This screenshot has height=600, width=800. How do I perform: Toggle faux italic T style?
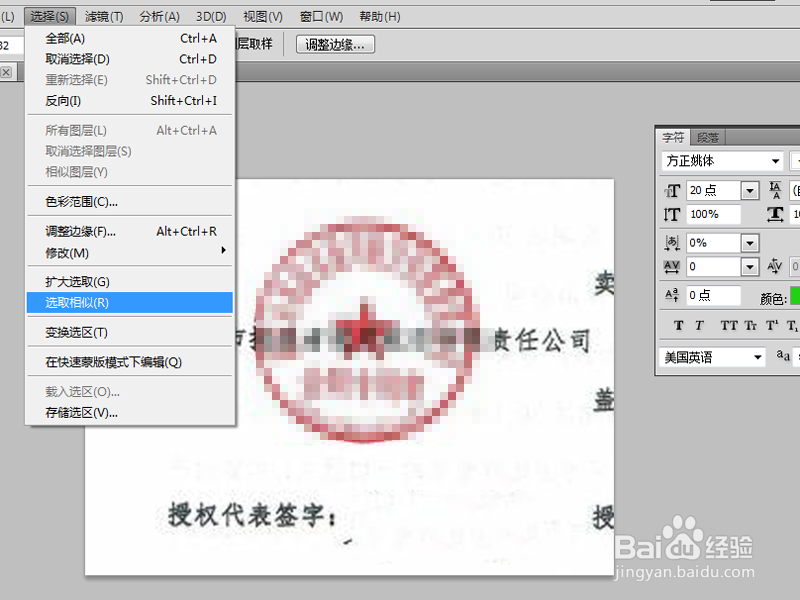click(x=699, y=326)
